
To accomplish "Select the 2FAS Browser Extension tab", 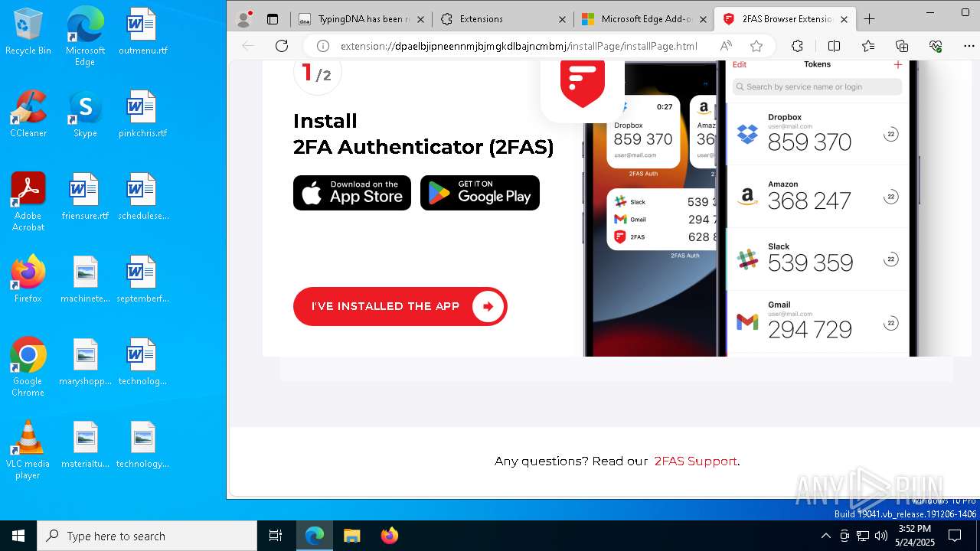I will pyautogui.click(x=785, y=19).
